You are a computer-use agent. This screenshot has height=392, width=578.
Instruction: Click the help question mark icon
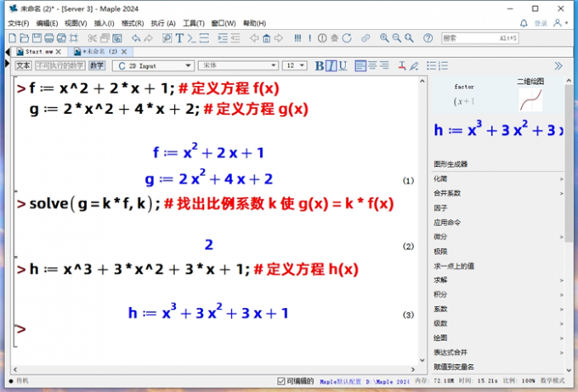click(x=427, y=38)
